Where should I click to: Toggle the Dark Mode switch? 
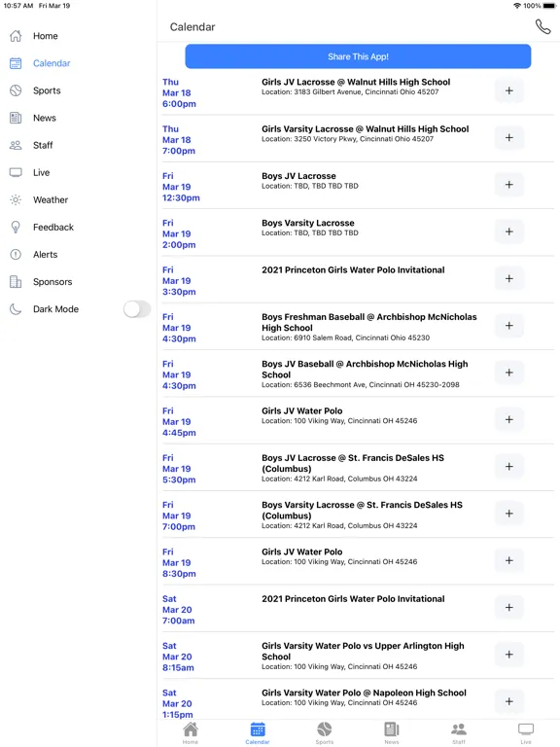point(137,309)
